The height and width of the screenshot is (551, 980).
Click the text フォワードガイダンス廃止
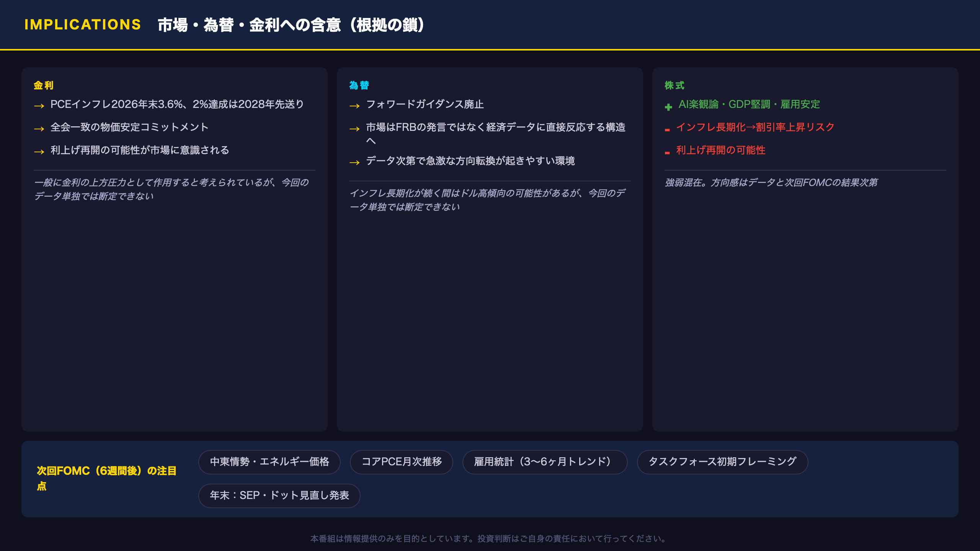(425, 104)
